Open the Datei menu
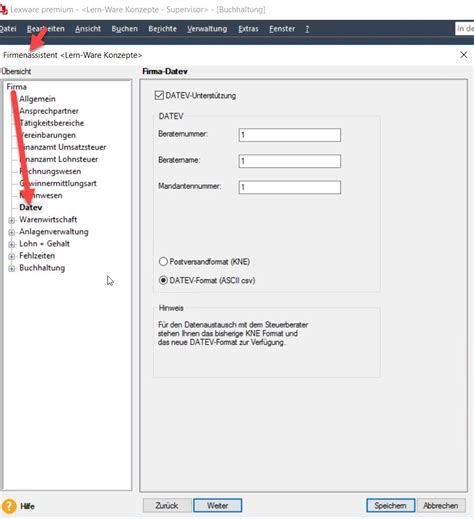The height and width of the screenshot is (519, 474). pyautogui.click(x=8, y=29)
